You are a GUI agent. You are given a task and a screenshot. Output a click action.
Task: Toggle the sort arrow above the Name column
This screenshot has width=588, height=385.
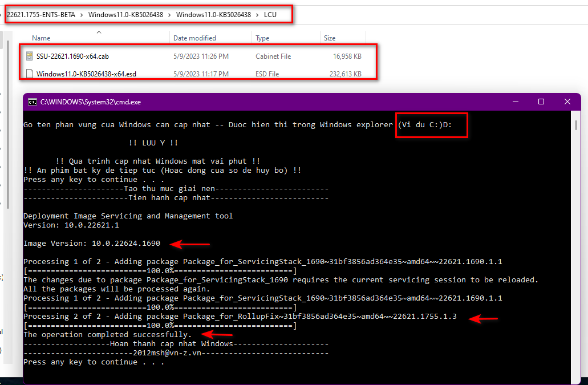99,33
